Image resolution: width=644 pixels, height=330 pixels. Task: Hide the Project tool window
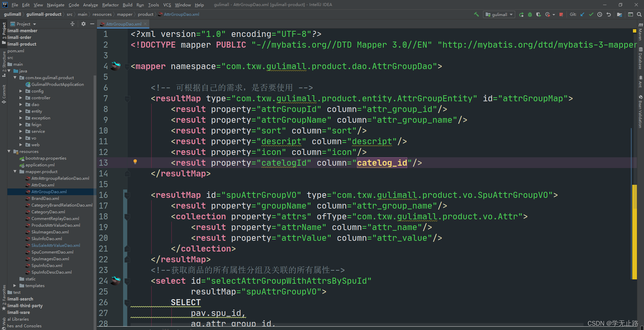(92, 24)
